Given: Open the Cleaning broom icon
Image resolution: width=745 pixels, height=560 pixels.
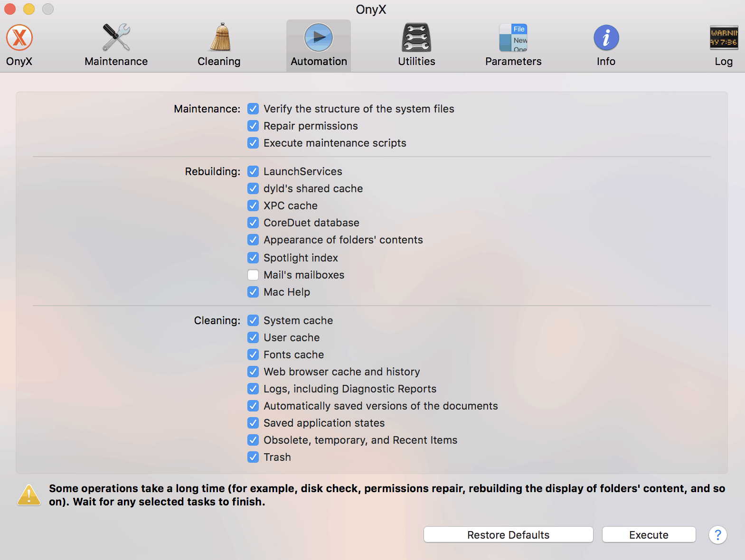Looking at the screenshot, I should (x=220, y=37).
